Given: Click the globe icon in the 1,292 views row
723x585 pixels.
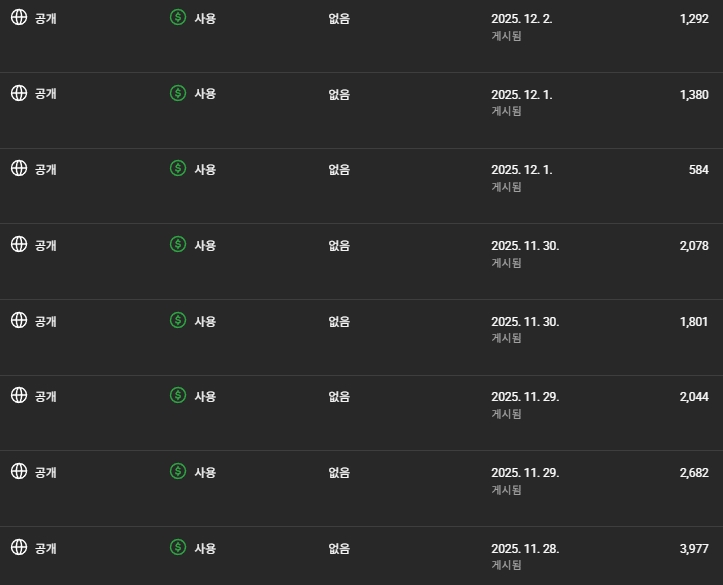Looking at the screenshot, I should coord(18,18).
